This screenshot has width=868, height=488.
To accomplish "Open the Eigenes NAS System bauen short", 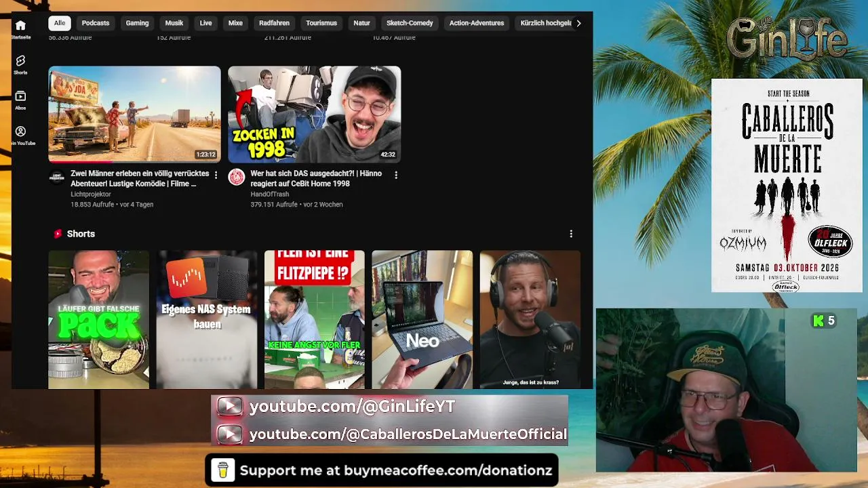I will 207,319.
